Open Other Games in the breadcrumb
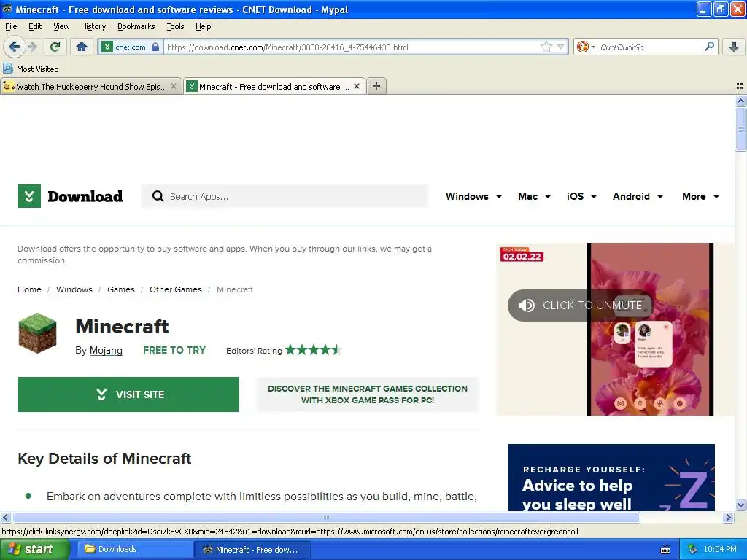Image resolution: width=747 pixels, height=560 pixels. pyautogui.click(x=176, y=289)
